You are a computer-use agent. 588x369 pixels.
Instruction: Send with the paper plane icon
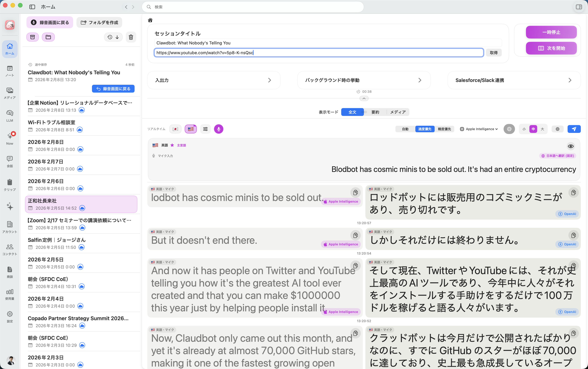(x=574, y=129)
